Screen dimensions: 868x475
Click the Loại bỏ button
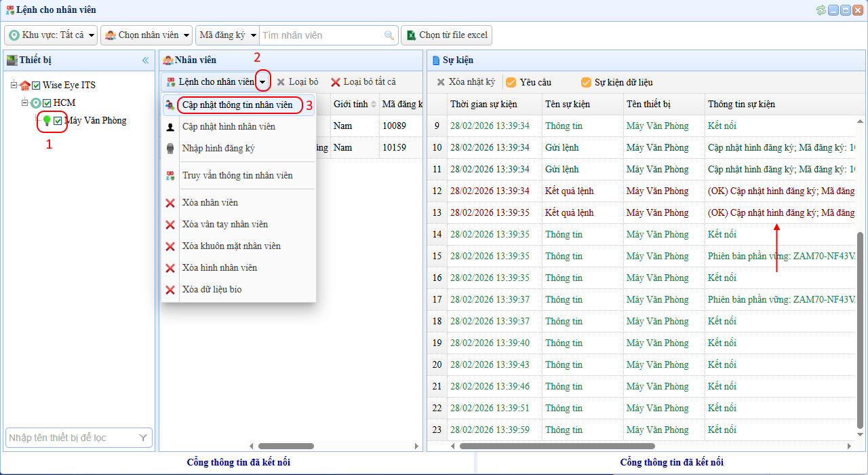tap(297, 82)
